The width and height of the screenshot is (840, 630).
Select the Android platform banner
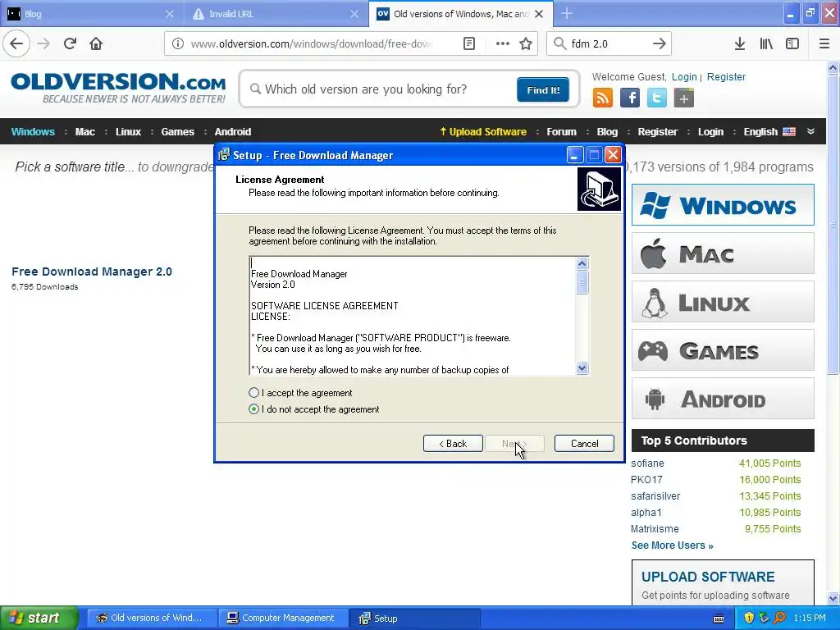[x=723, y=399]
